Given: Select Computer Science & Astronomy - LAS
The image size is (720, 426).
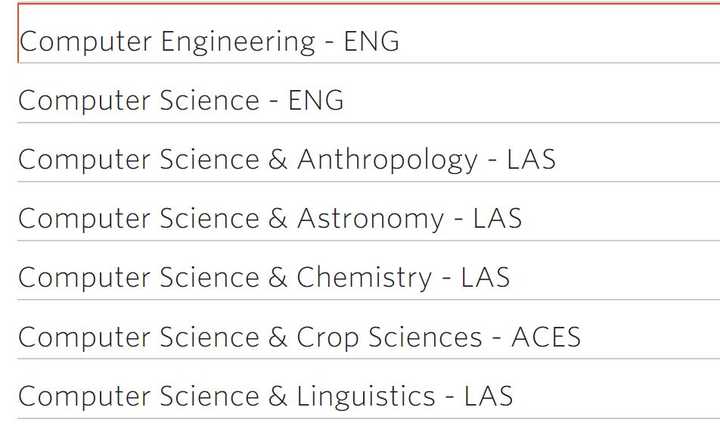Looking at the screenshot, I should tap(369, 211).
